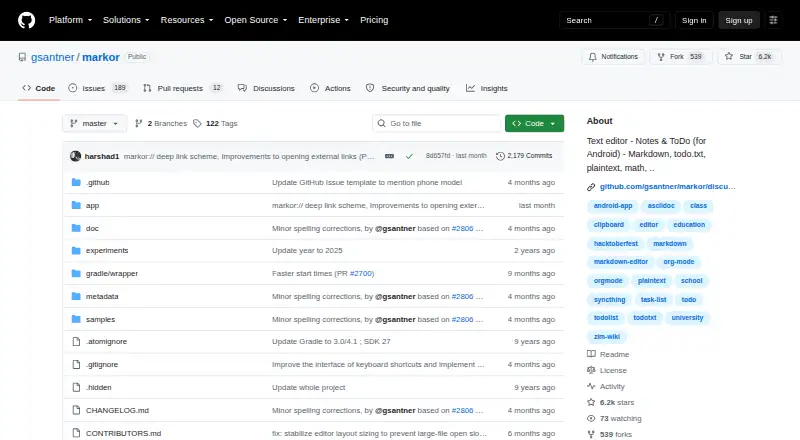Click the Star icon button
This screenshot has width=800, height=440.
tap(749, 57)
